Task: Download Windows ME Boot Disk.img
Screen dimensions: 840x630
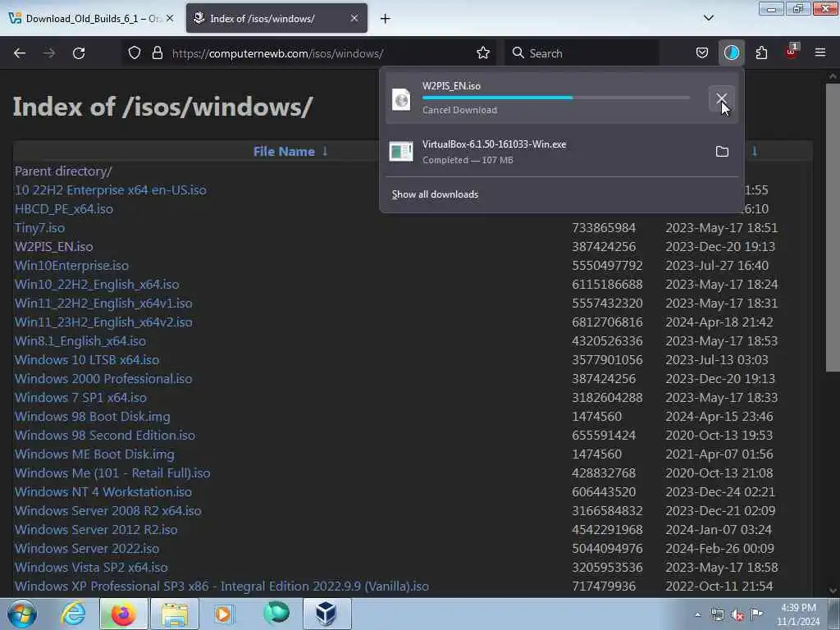Action: click(94, 454)
